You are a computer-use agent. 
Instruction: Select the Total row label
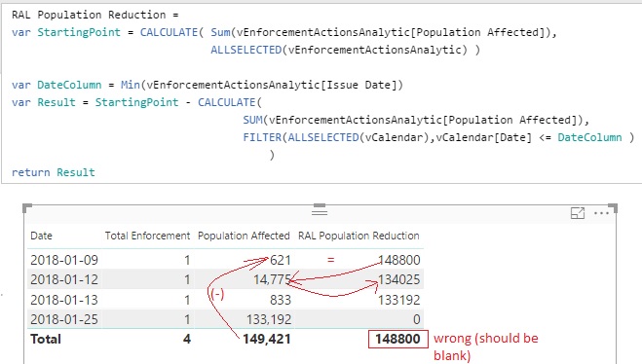[46, 339]
